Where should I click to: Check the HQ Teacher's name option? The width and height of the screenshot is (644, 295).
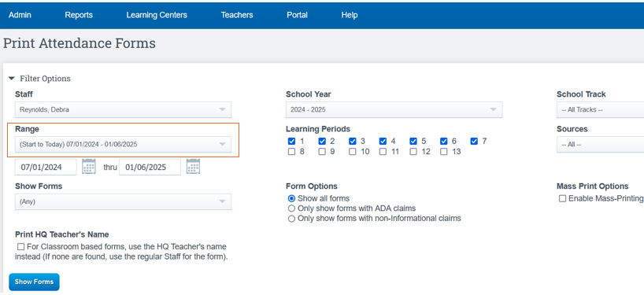point(20,247)
